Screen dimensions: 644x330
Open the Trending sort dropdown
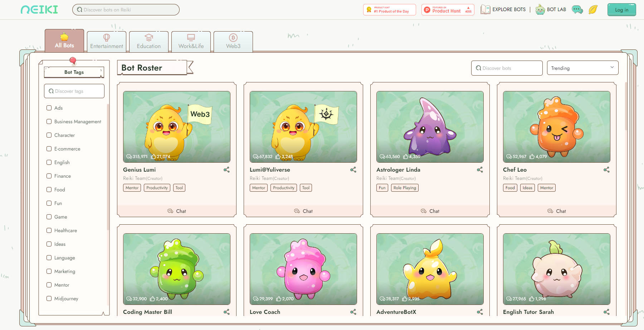point(582,68)
